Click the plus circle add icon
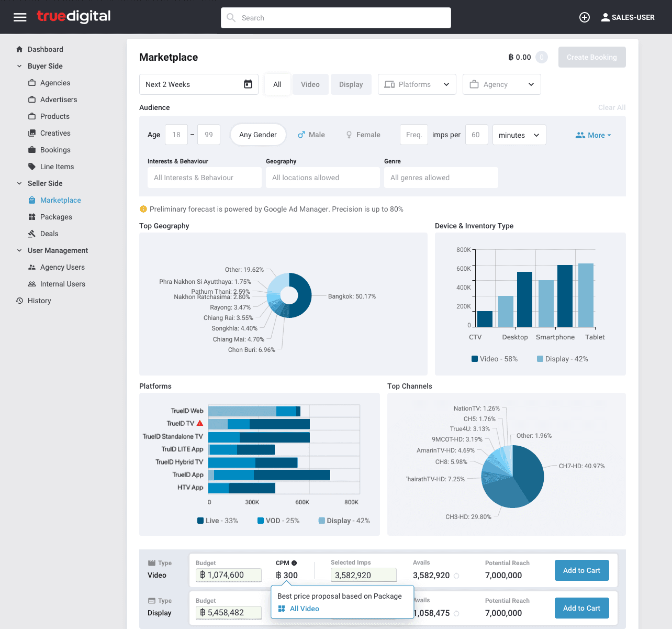Viewport: 672px width, 629px height. [585, 17]
